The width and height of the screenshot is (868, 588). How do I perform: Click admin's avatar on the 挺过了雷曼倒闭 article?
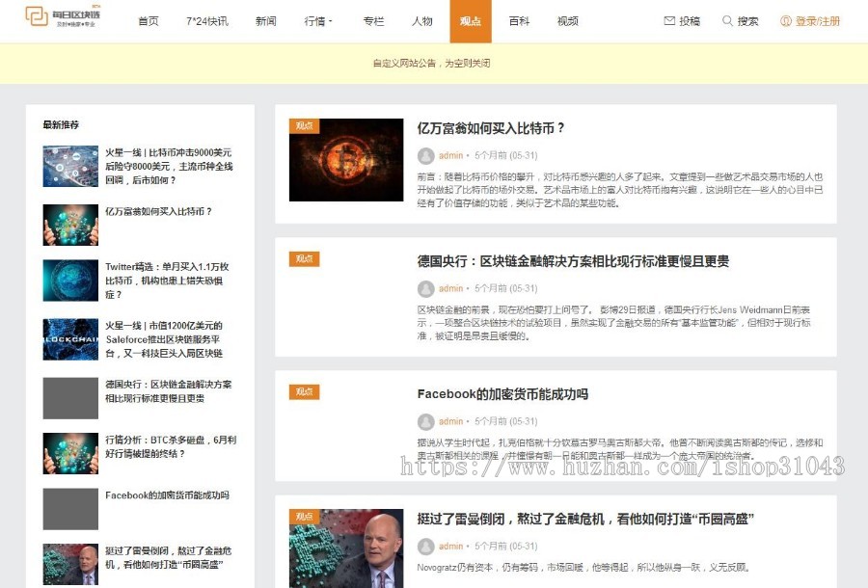(x=426, y=547)
